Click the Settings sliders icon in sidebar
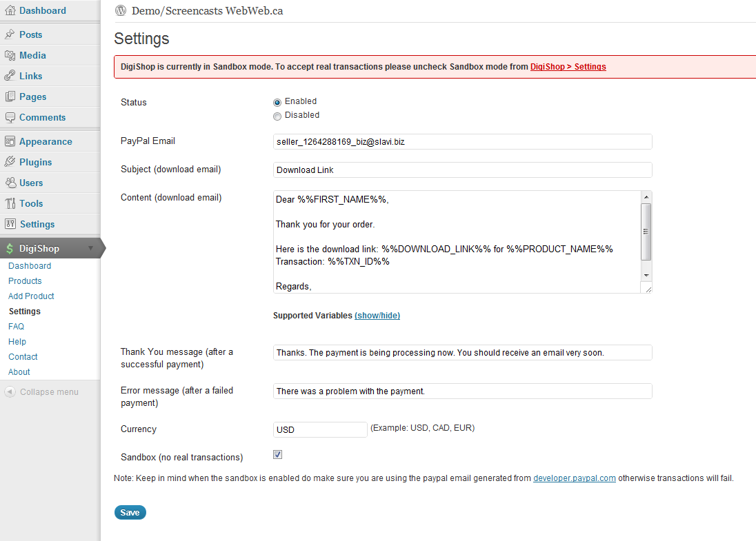Viewport: 756px width, 541px height. 10,224
